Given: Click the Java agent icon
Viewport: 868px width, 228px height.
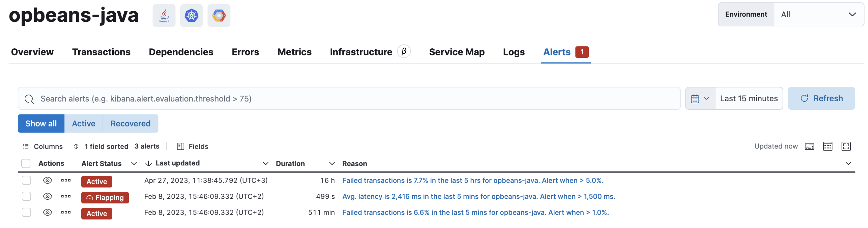Looking at the screenshot, I should point(164,16).
